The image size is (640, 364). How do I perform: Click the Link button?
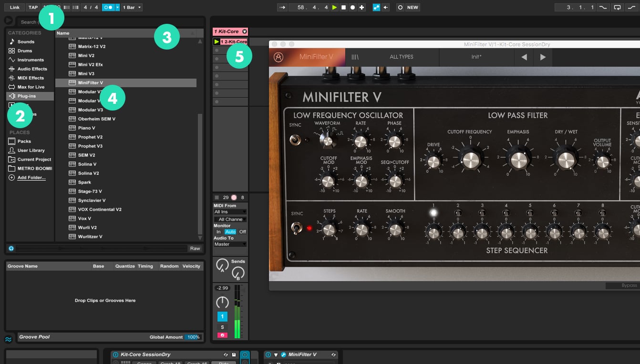click(15, 8)
